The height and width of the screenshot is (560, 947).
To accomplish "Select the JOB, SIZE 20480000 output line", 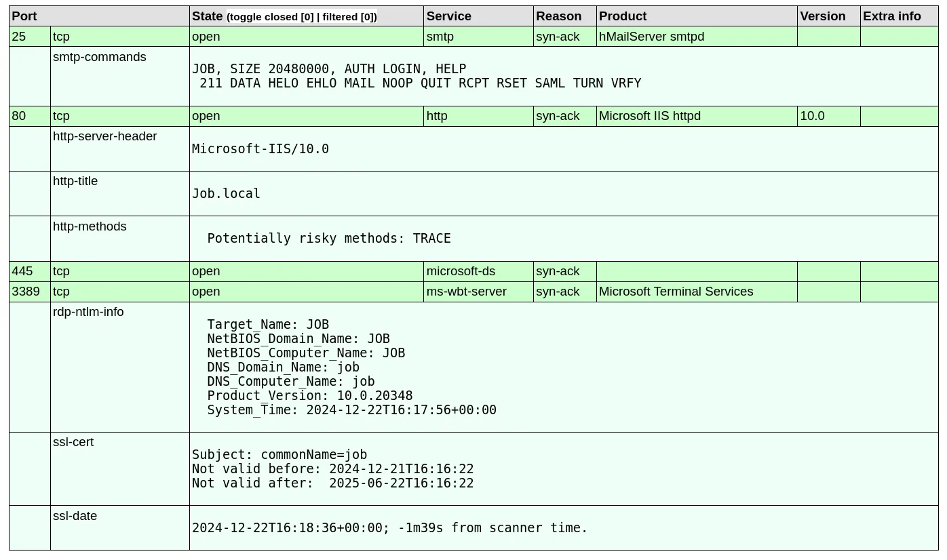I will point(329,69).
